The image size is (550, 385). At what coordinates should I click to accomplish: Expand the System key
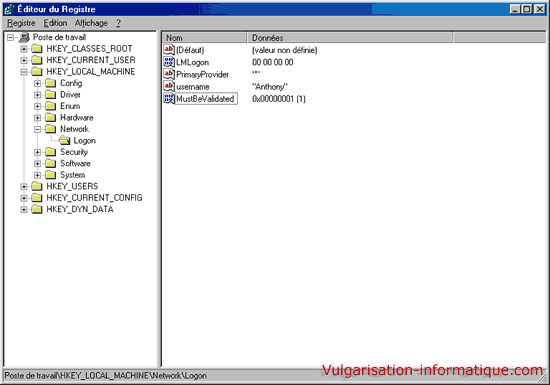38,175
